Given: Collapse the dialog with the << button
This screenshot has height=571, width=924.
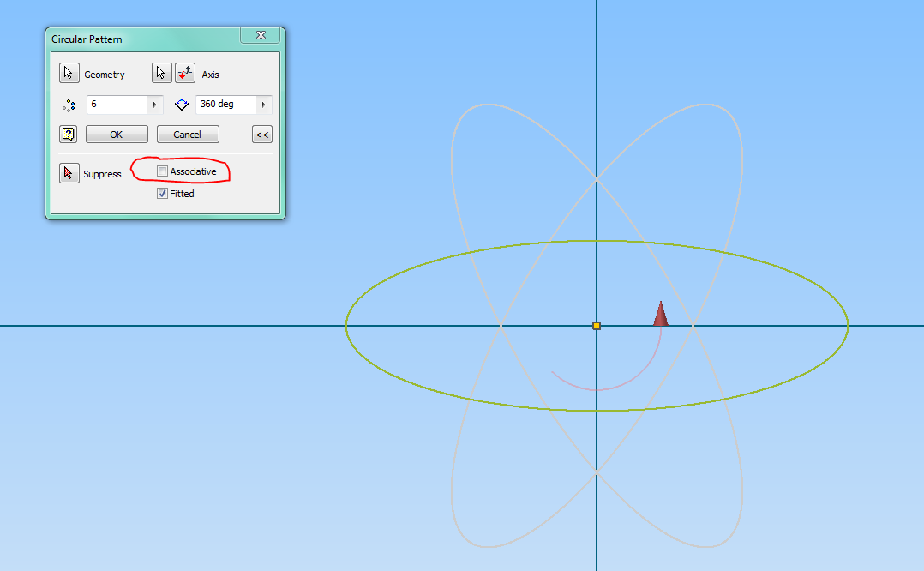Looking at the screenshot, I should [x=261, y=134].
